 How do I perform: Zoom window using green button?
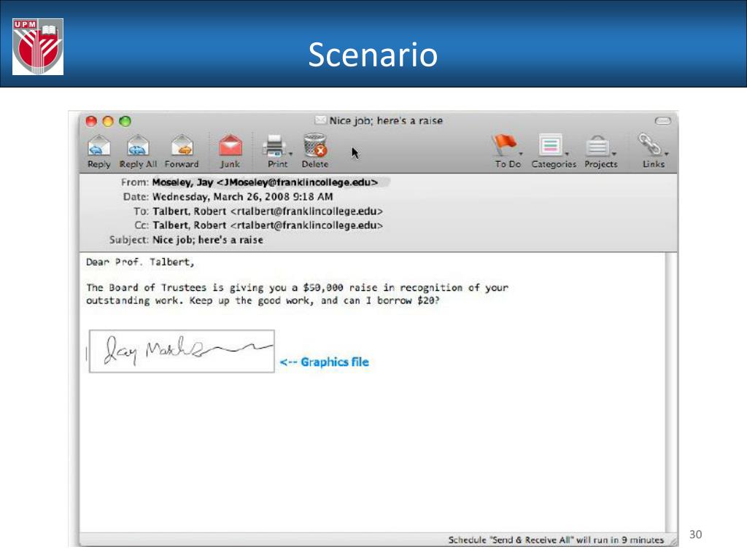point(125,121)
